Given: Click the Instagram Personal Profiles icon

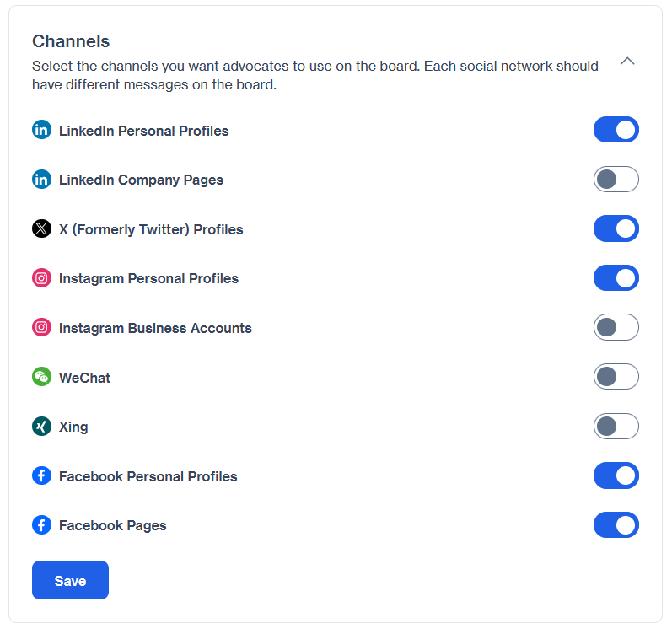Looking at the screenshot, I should pos(41,278).
